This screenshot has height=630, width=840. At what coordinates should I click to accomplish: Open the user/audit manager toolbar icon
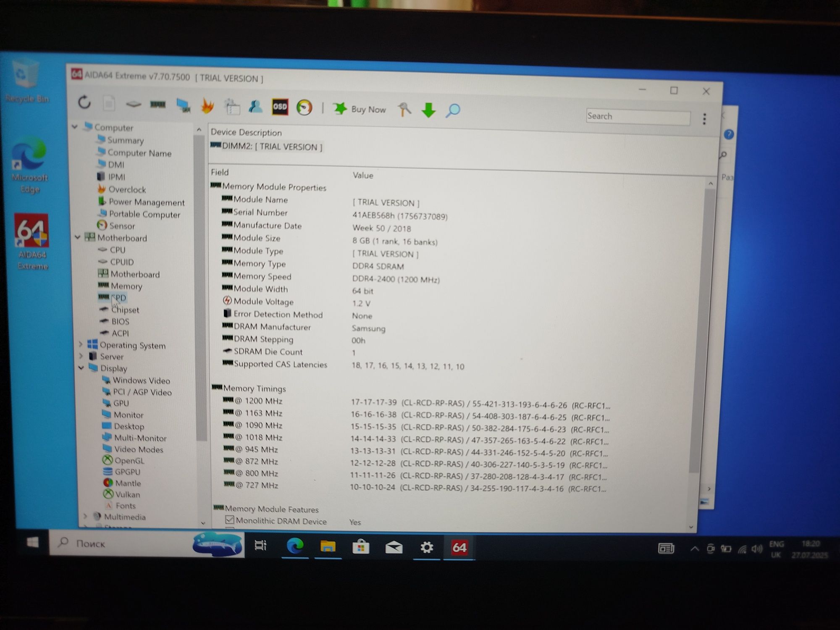(x=255, y=107)
